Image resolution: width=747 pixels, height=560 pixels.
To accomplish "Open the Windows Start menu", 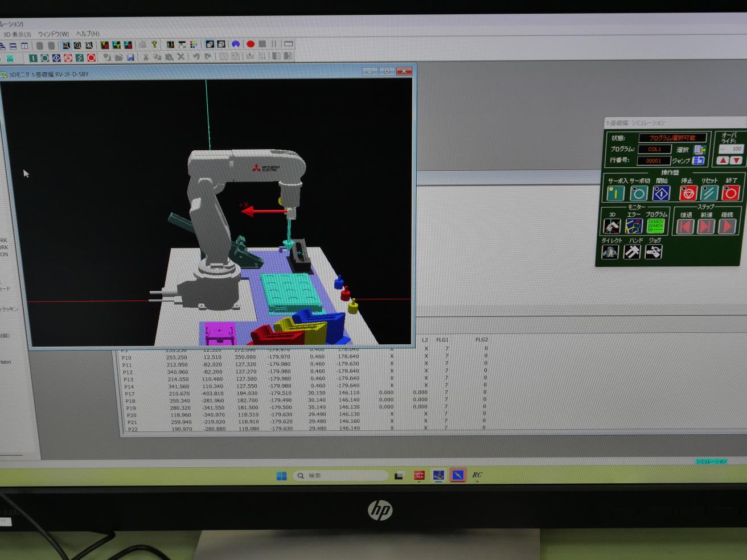I will click(282, 476).
